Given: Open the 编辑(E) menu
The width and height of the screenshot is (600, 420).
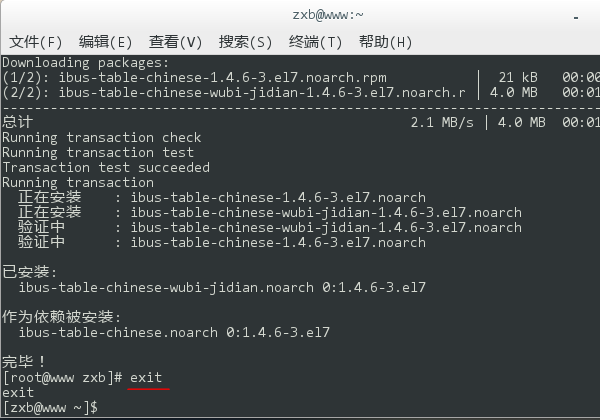Looking at the screenshot, I should 105,42.
